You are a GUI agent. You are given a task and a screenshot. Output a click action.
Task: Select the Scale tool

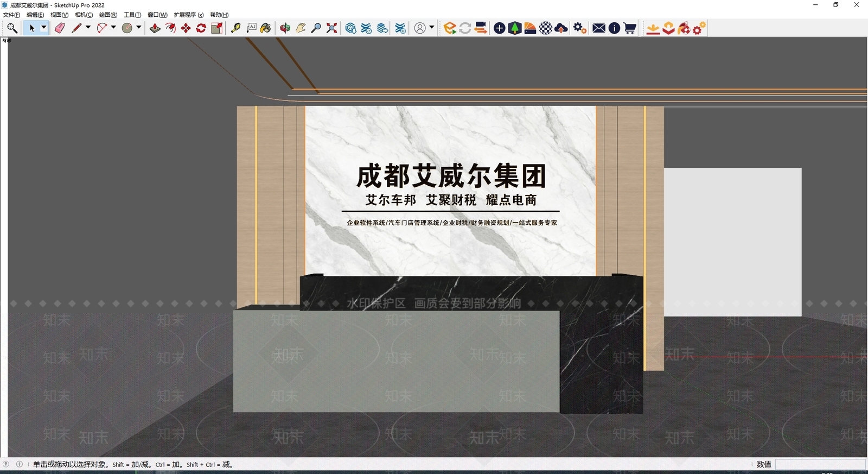(216, 28)
